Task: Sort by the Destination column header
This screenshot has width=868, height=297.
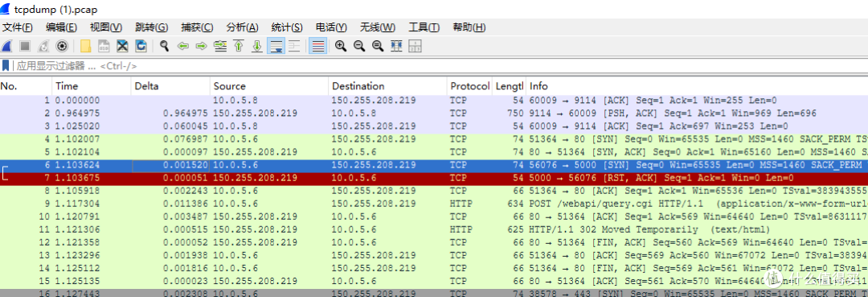Action: (387, 86)
